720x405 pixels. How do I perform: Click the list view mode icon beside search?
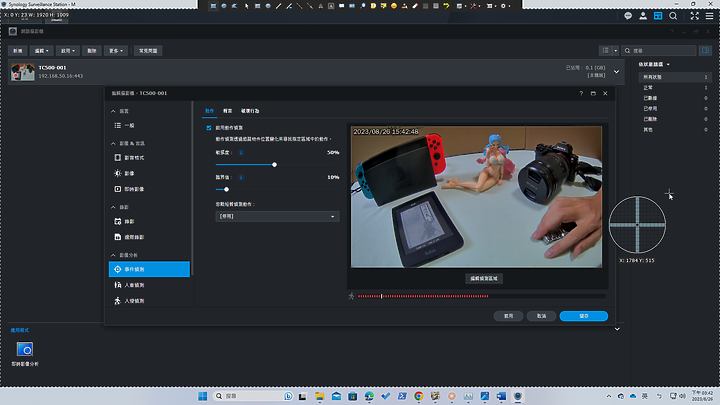[606, 51]
